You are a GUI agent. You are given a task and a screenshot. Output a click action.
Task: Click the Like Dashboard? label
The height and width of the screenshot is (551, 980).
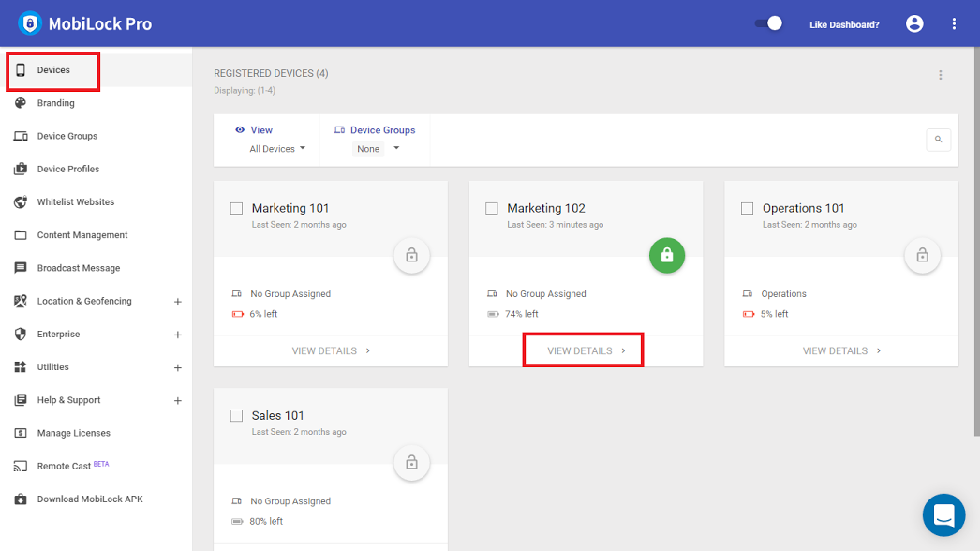[844, 24]
